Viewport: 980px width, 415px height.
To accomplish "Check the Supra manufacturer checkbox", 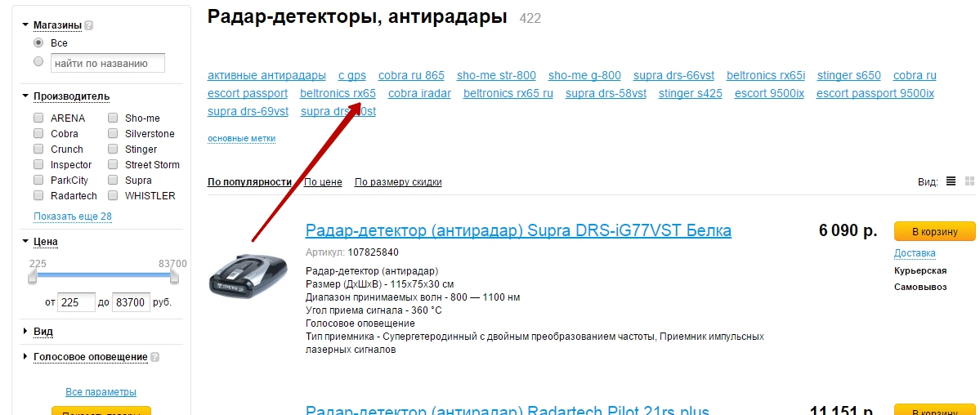I will click(x=113, y=180).
